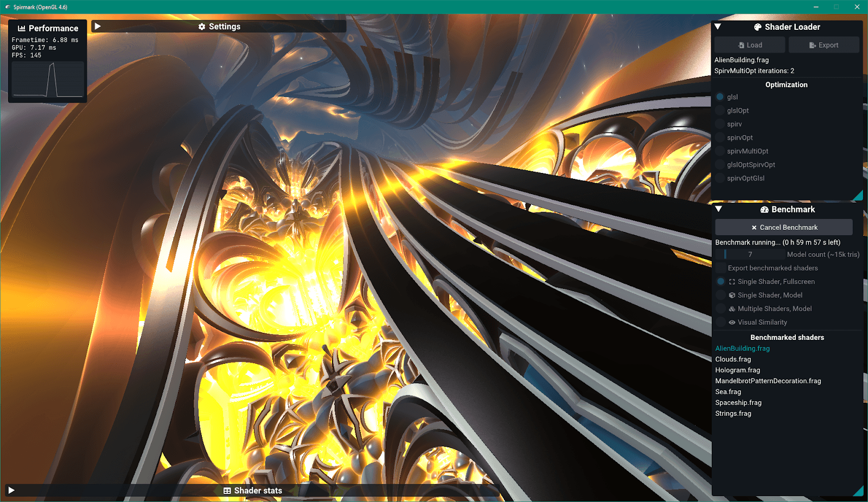Click the Spirmark app icon in title bar
Image resolution: width=868 pixels, height=502 pixels.
[7, 7]
